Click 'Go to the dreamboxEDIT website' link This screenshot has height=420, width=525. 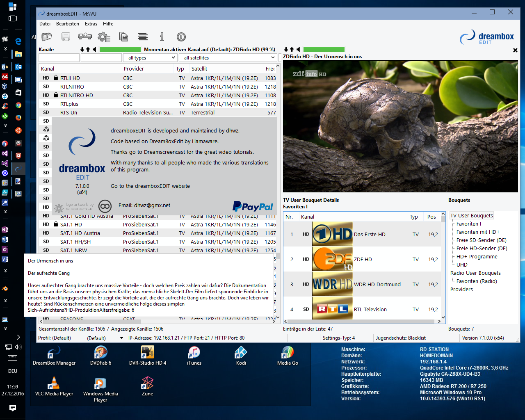click(150, 186)
